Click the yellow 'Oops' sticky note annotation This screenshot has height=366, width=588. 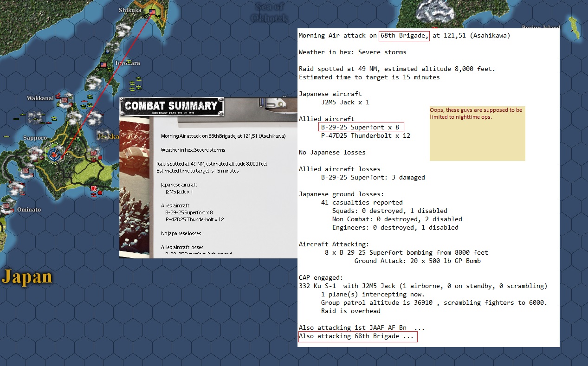477,133
